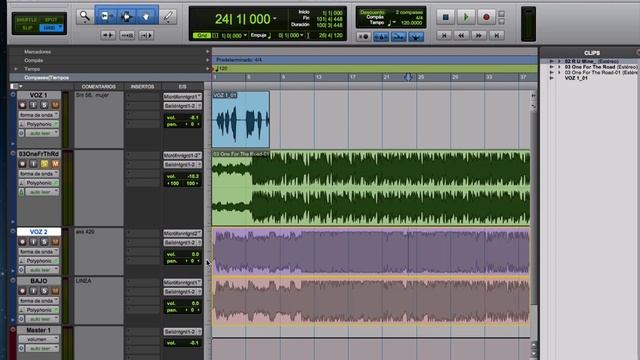Enable SHUFFLE edit mode
Viewport: 640px width, 360px height.
tap(27, 20)
